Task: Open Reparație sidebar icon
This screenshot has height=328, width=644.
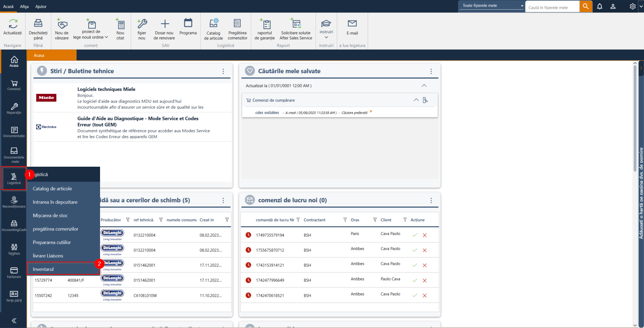Action: pos(14,109)
